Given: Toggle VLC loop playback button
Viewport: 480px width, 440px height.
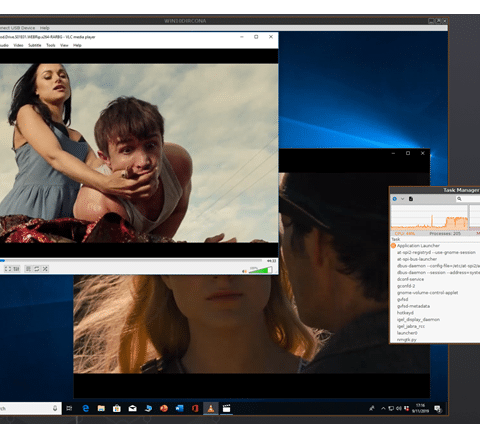Looking at the screenshot, I should click(37, 269).
